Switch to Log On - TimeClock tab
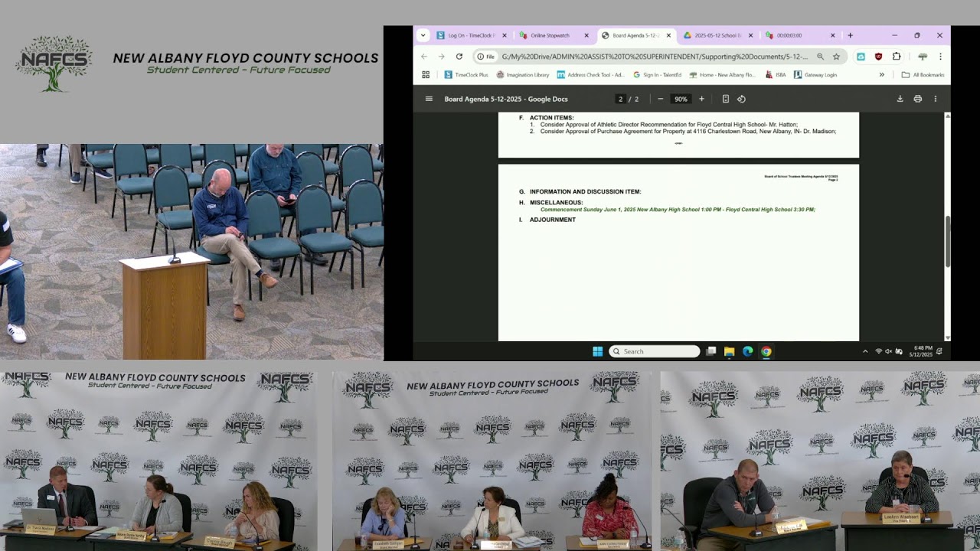The width and height of the screenshot is (980, 551). click(472, 35)
